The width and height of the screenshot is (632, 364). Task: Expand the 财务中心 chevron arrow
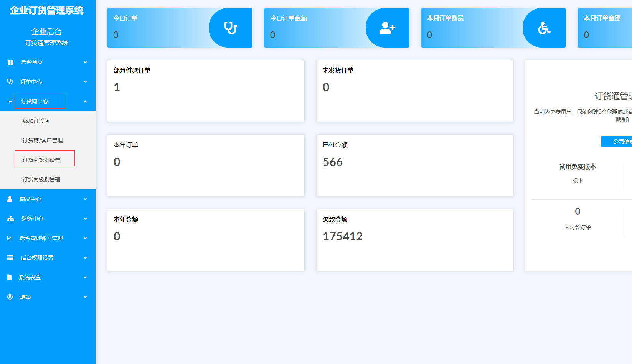[85, 219]
